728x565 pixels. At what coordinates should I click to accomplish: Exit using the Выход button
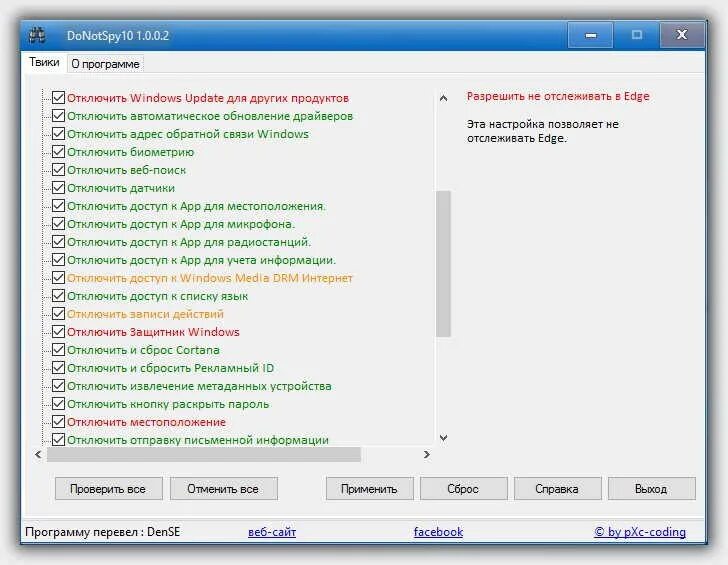[x=652, y=488]
